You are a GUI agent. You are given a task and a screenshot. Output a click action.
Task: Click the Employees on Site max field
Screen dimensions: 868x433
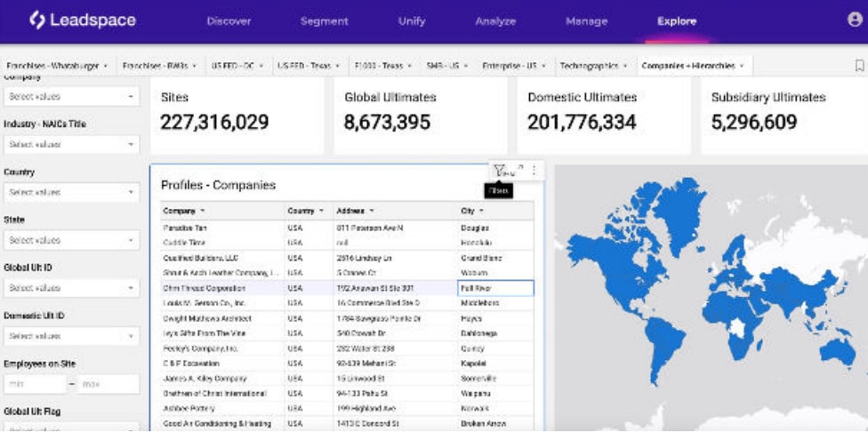click(x=108, y=384)
